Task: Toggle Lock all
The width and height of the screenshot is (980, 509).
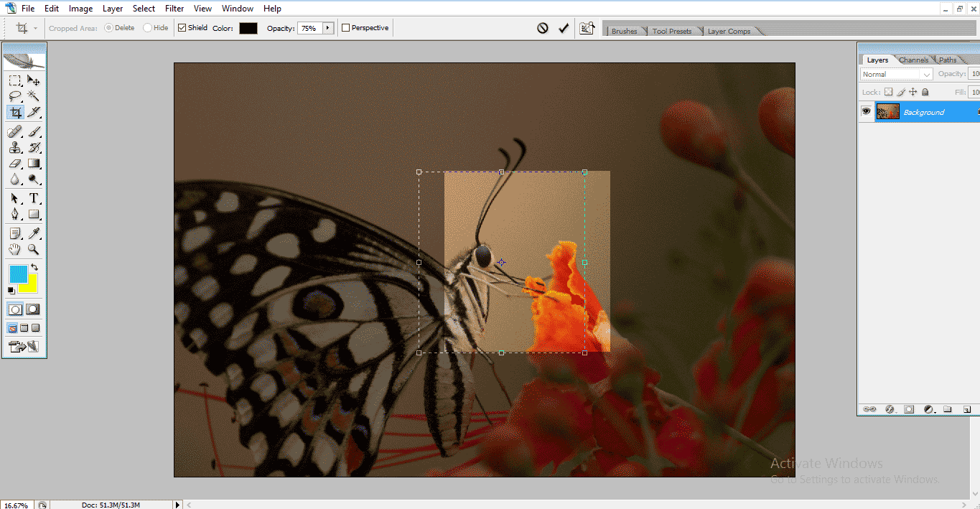Action: [925, 92]
